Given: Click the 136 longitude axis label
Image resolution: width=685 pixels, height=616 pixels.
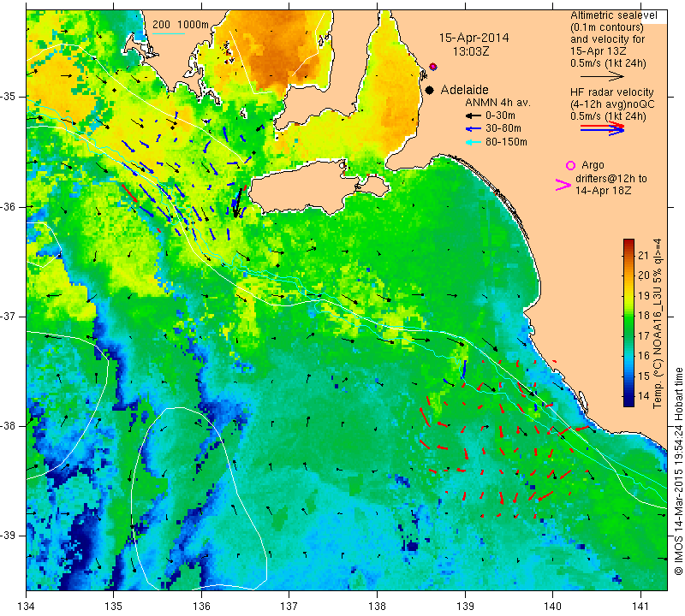Looking at the screenshot, I should pyautogui.click(x=201, y=606).
